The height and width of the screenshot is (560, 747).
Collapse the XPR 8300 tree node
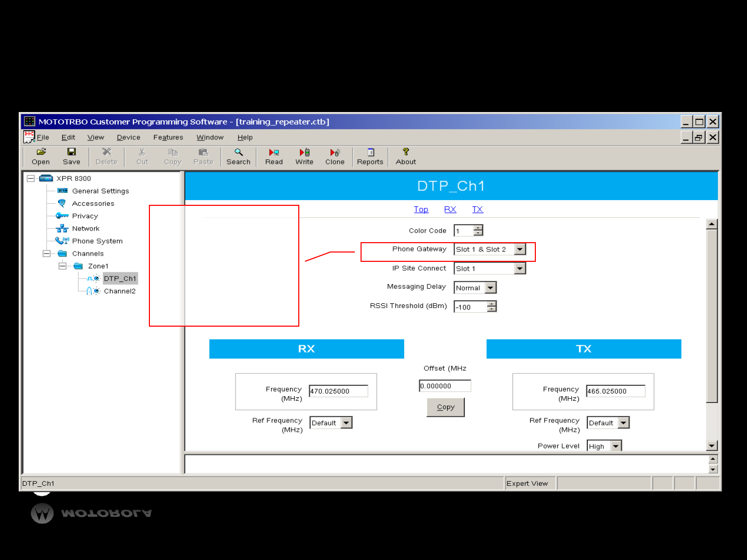[31, 178]
